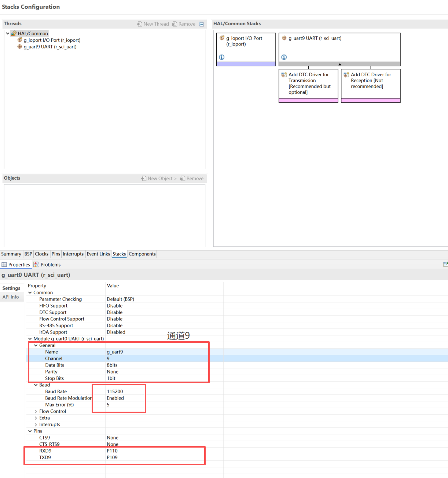448x478 pixels.
Task: Switch to the Clocks tab
Action: click(x=41, y=254)
